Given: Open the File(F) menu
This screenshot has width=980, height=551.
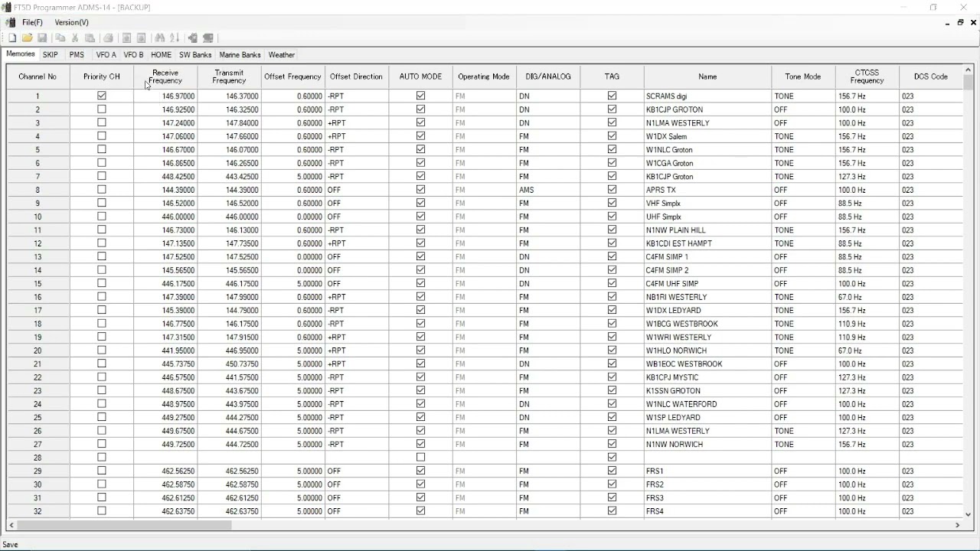Looking at the screenshot, I should pyautogui.click(x=32, y=23).
